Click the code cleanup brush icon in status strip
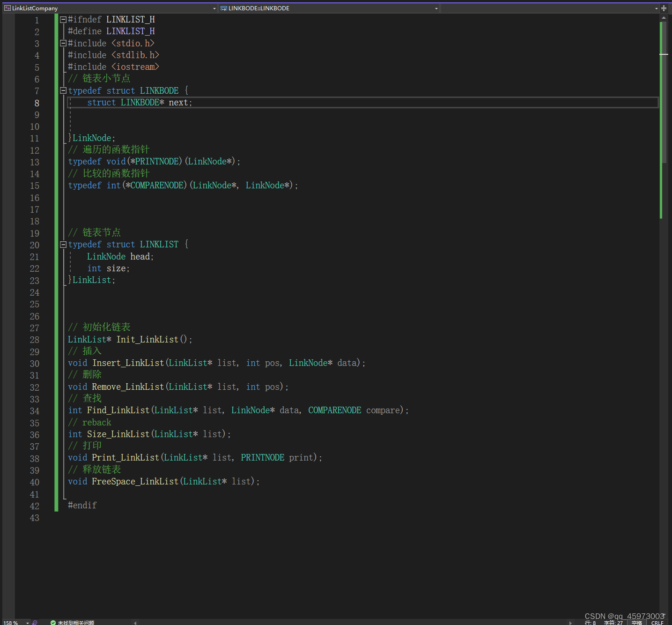Screen dimensions: 672x625 point(35,622)
